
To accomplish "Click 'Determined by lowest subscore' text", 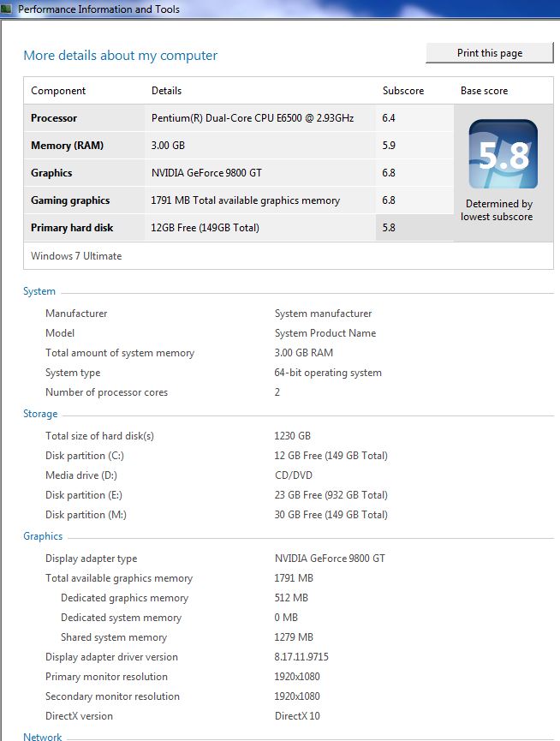I will (497, 210).
